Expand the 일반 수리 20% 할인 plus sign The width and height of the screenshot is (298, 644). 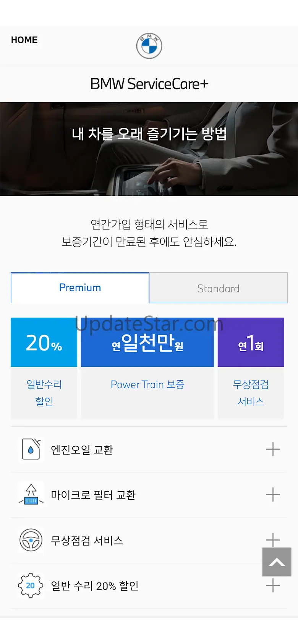pos(273,585)
